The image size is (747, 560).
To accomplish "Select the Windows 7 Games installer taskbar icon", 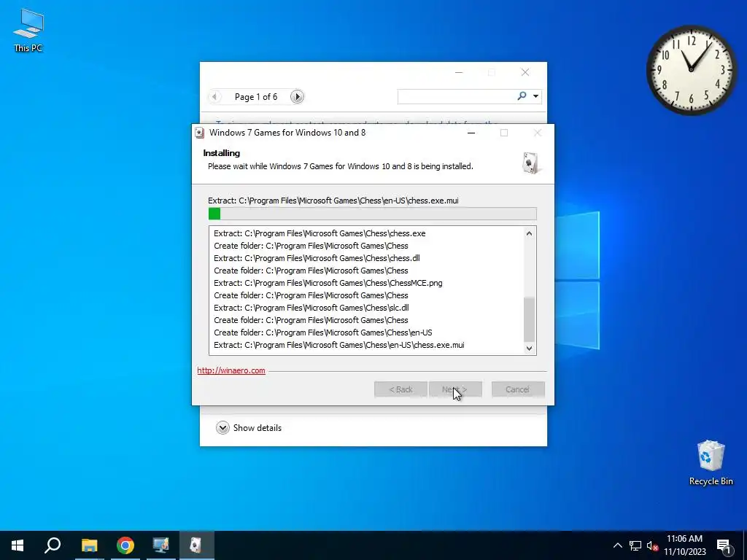I will click(196, 545).
